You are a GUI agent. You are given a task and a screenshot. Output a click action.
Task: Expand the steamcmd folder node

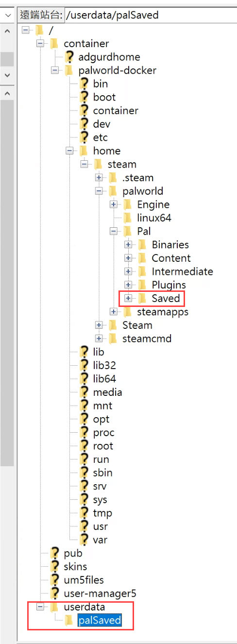(x=99, y=339)
